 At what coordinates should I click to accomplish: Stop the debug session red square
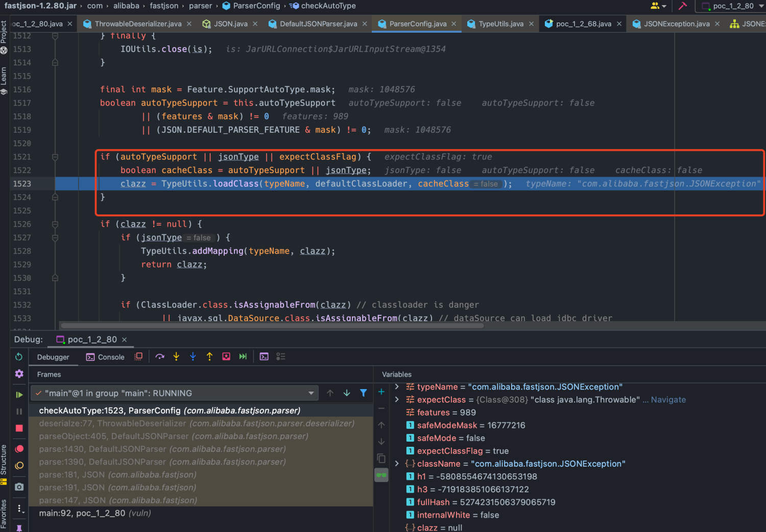[x=19, y=428]
